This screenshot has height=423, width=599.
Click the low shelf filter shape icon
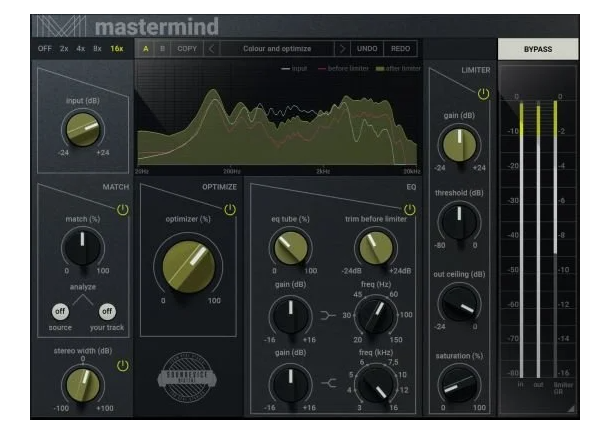[328, 315]
